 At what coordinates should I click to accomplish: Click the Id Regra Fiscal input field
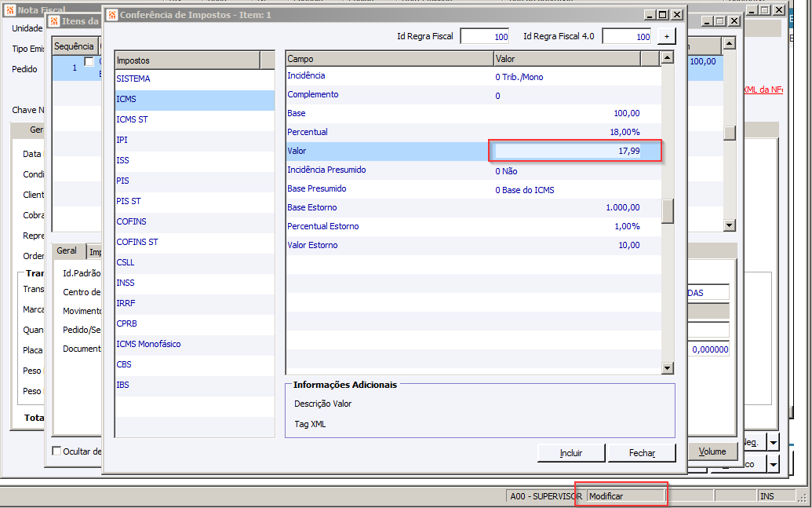485,36
